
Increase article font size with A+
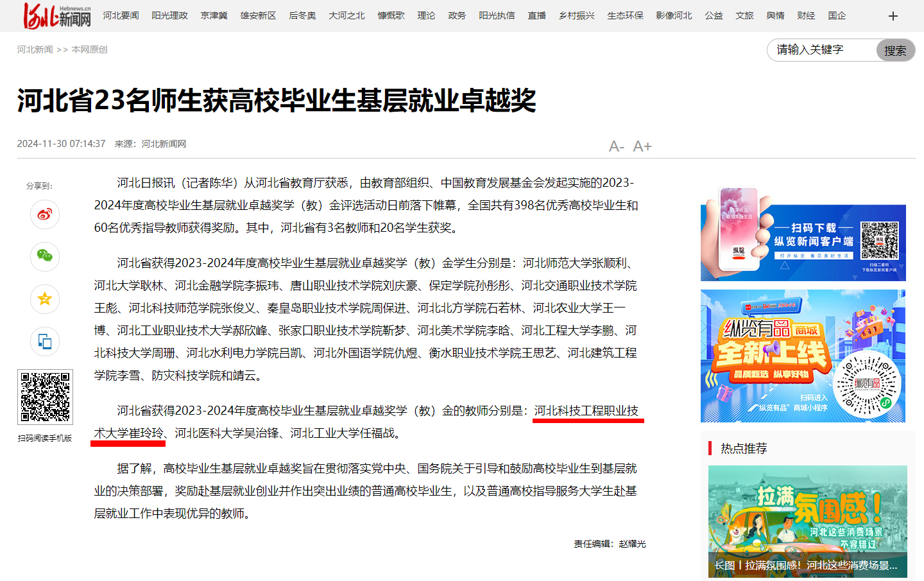click(x=642, y=146)
